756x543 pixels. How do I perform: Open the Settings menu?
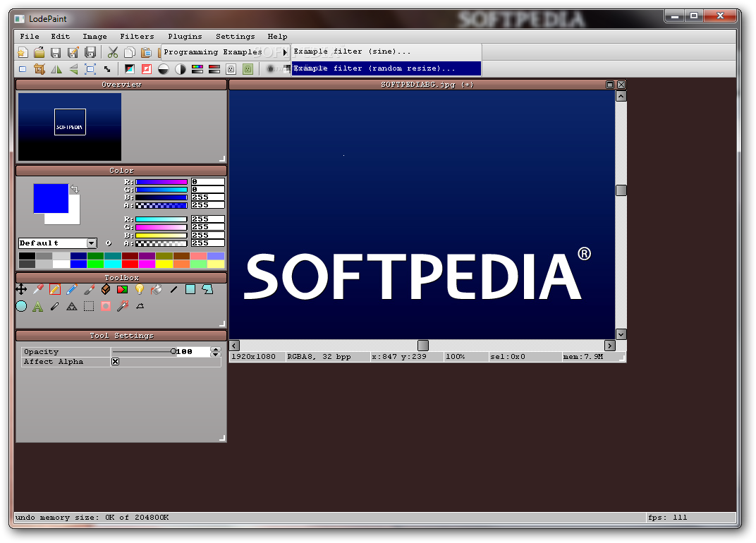pyautogui.click(x=236, y=36)
